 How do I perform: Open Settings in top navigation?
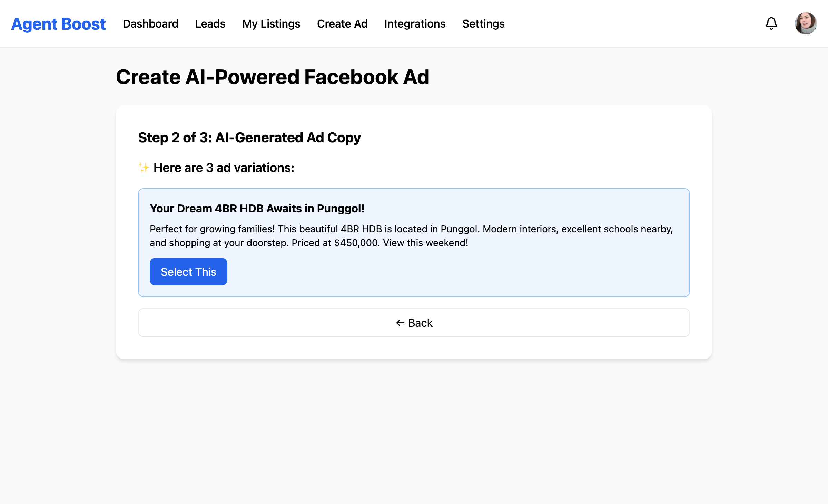(483, 24)
